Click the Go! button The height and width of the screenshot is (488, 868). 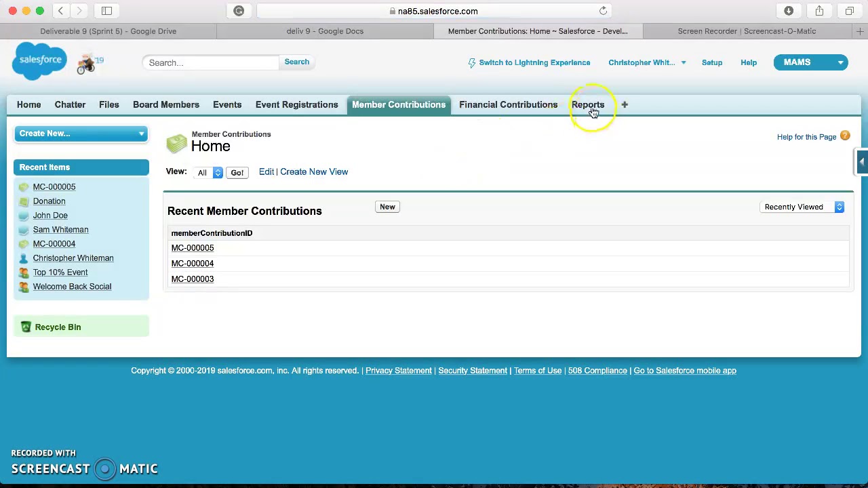coord(237,173)
